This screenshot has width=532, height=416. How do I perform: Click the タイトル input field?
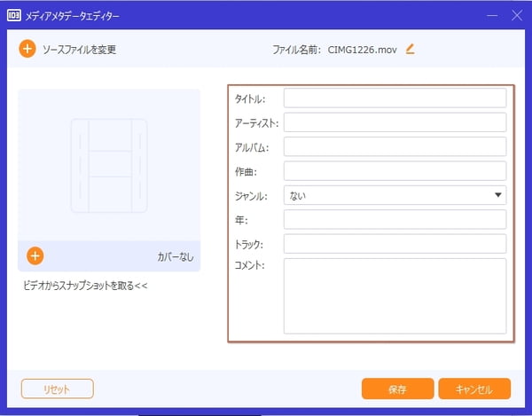pyautogui.click(x=395, y=98)
